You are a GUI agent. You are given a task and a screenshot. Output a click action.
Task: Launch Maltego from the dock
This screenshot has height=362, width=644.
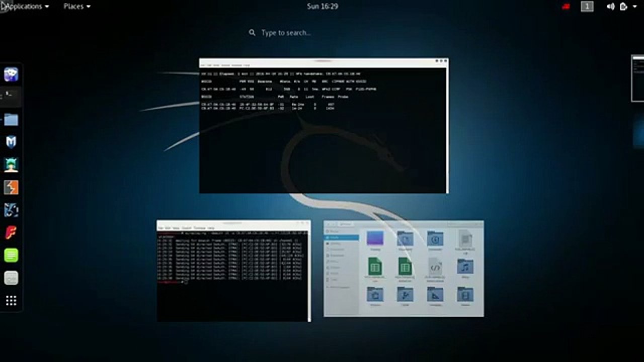pos(11,210)
